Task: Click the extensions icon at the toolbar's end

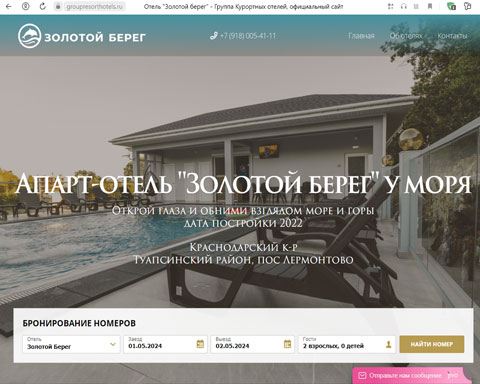Action: (467, 6)
